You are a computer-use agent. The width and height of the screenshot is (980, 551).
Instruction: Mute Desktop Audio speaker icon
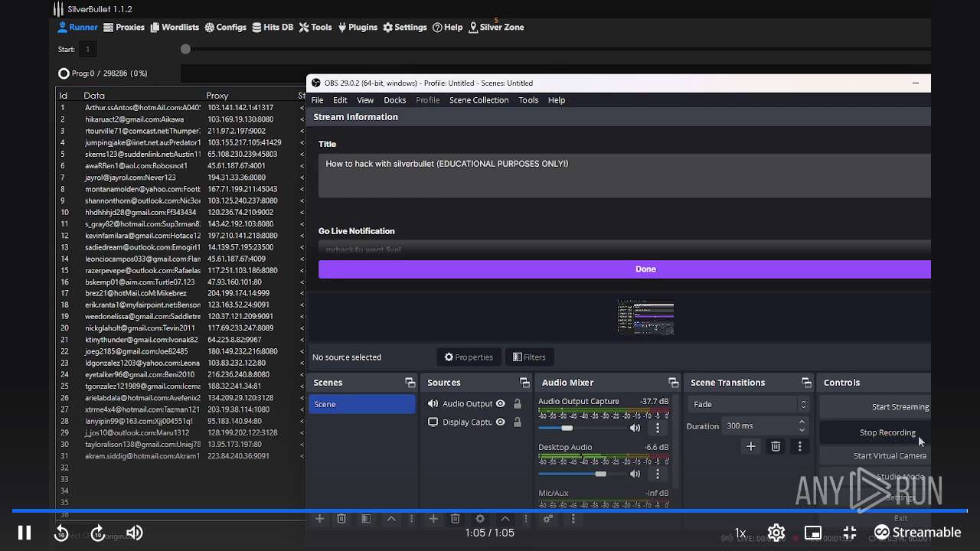pyautogui.click(x=635, y=474)
